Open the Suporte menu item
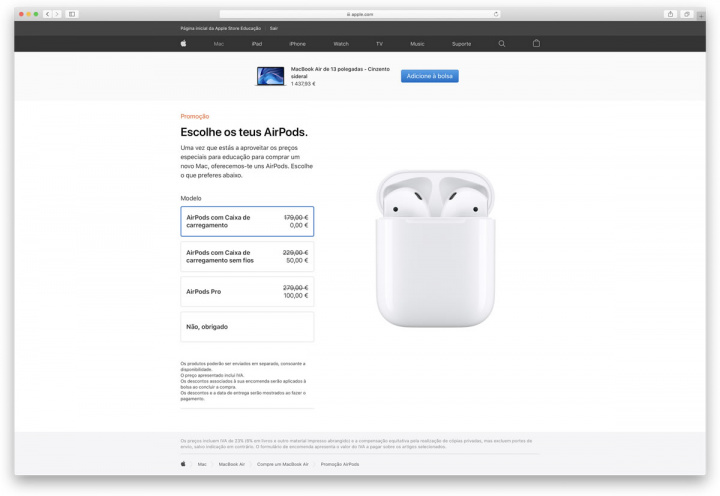 [461, 44]
